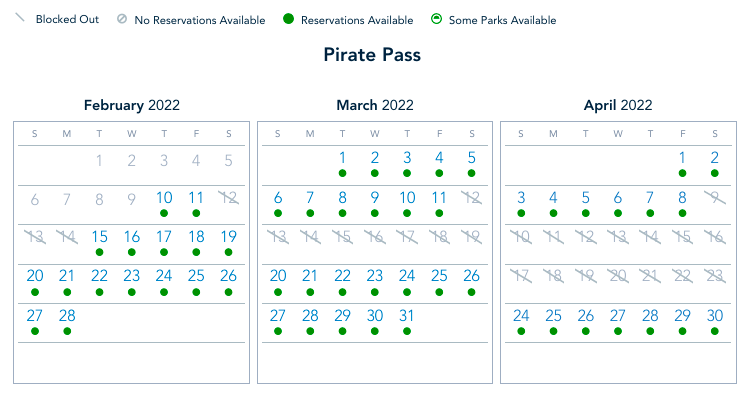
Task: Click the Some Parks Available legend icon
Action: pyautogui.click(x=437, y=20)
